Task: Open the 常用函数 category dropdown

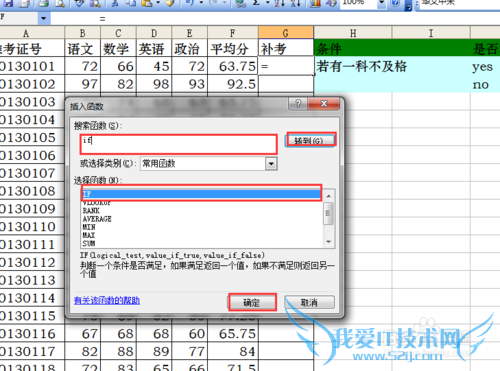Action: 271,164
